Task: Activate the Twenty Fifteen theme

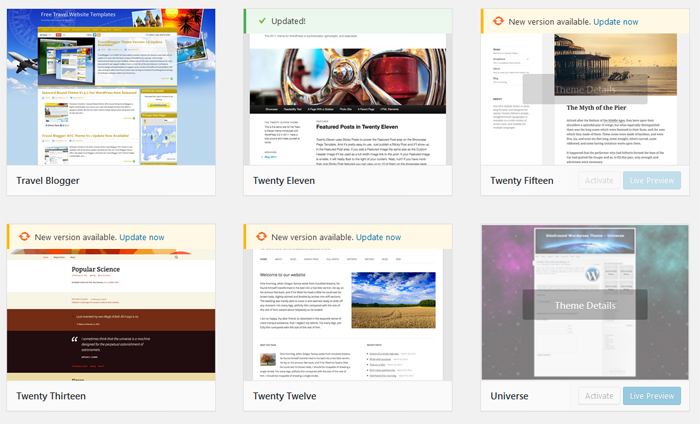Action: 599,180
